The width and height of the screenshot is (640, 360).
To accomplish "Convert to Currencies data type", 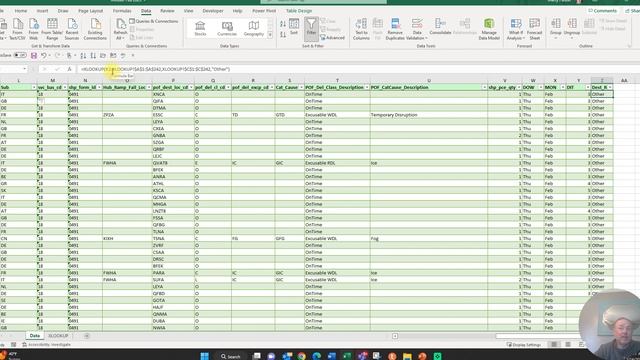I will 227,29.
